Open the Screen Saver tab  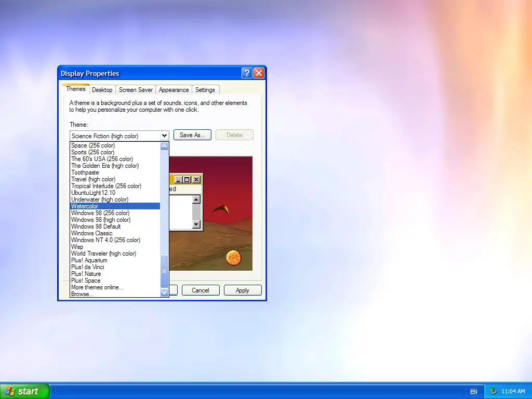(136, 90)
